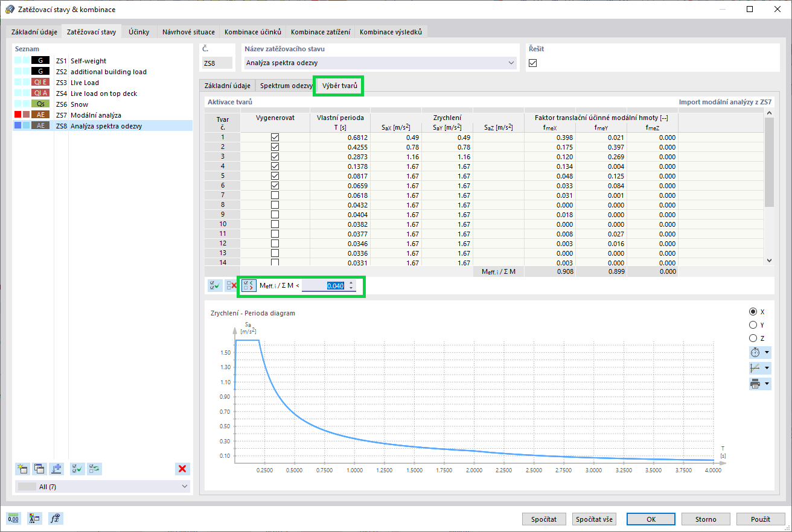Click the fx formula icon at bottom left
The image size is (792, 532).
click(x=55, y=518)
